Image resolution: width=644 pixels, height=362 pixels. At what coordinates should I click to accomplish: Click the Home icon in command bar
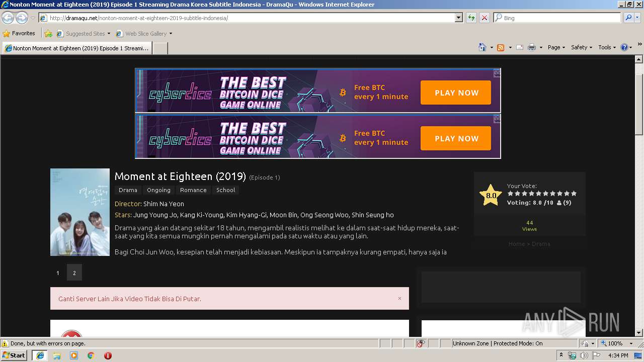(482, 47)
